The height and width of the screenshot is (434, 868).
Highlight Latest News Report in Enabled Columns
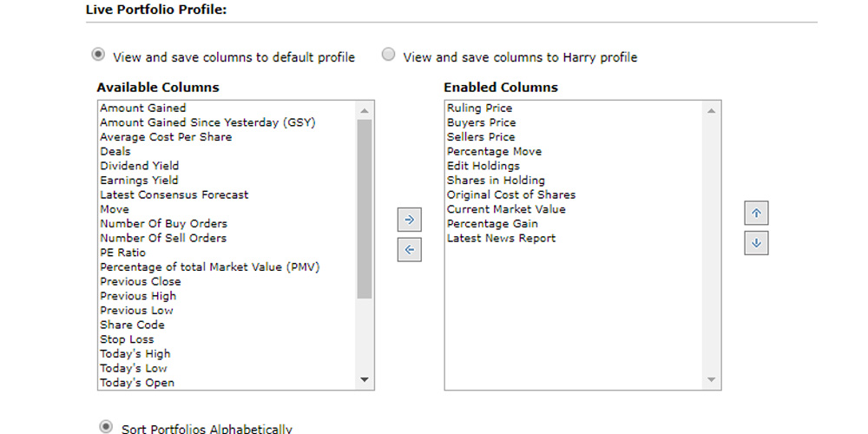tap(502, 239)
